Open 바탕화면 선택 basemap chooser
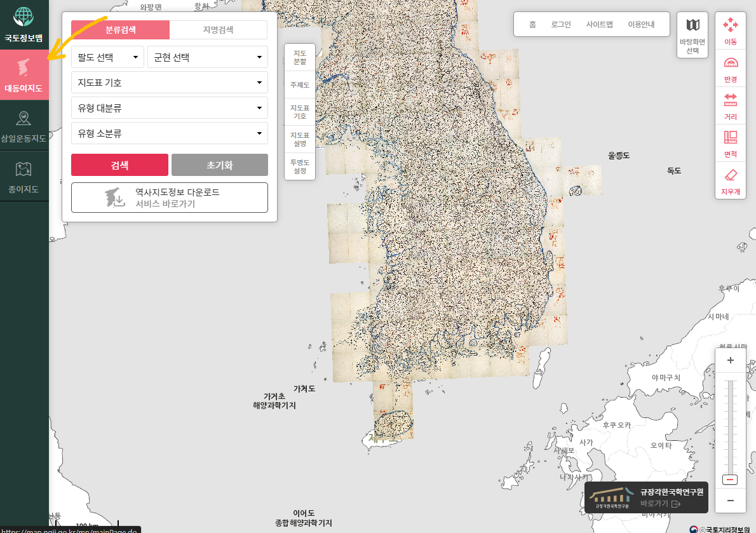The width and height of the screenshot is (756, 533). [692, 35]
